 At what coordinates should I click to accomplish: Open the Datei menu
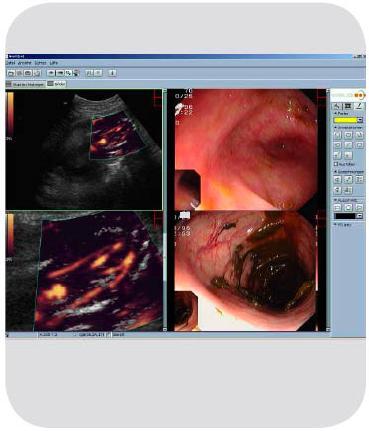click(x=10, y=63)
